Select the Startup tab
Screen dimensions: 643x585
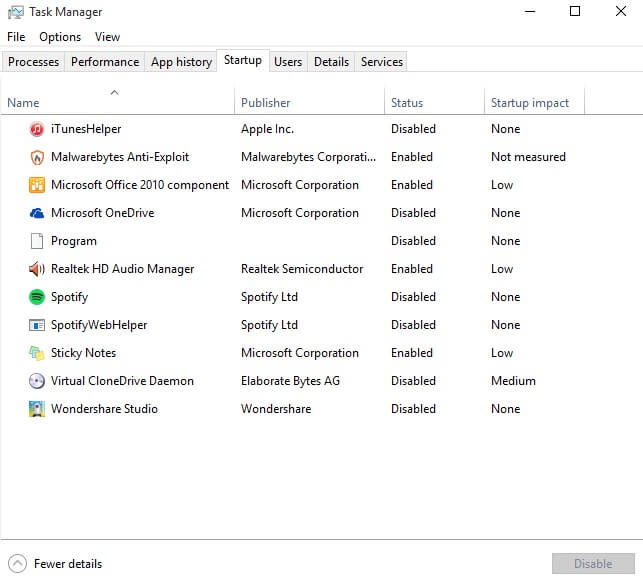pyautogui.click(x=243, y=60)
